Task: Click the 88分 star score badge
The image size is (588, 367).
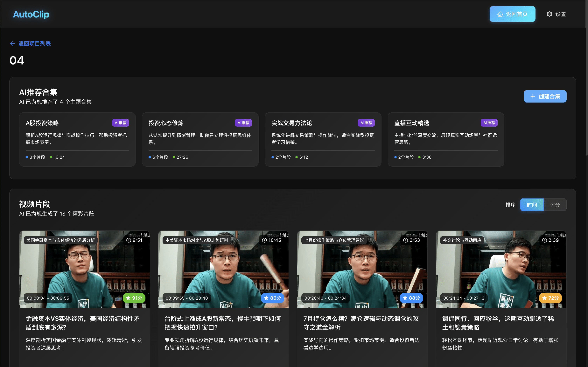Action: tap(411, 298)
